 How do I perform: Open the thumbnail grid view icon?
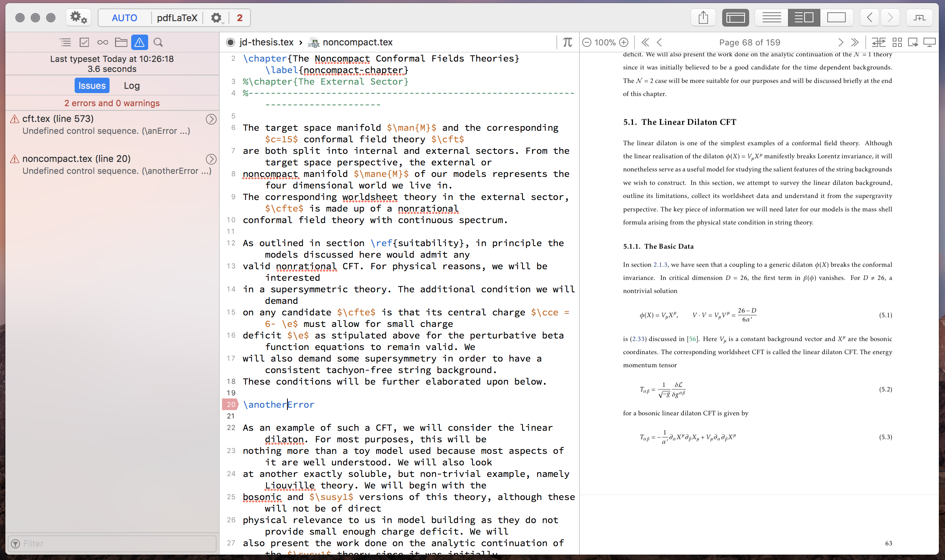click(897, 42)
